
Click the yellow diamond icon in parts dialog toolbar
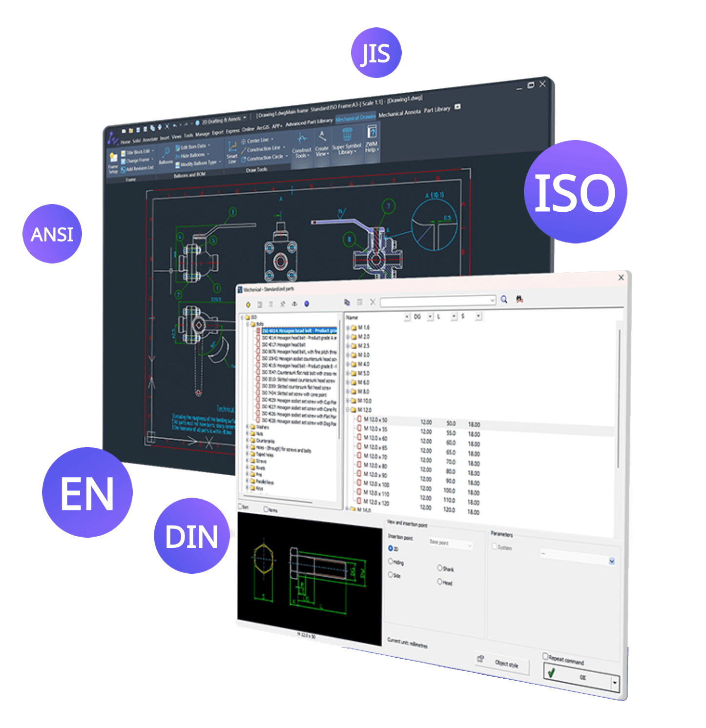tap(248, 304)
